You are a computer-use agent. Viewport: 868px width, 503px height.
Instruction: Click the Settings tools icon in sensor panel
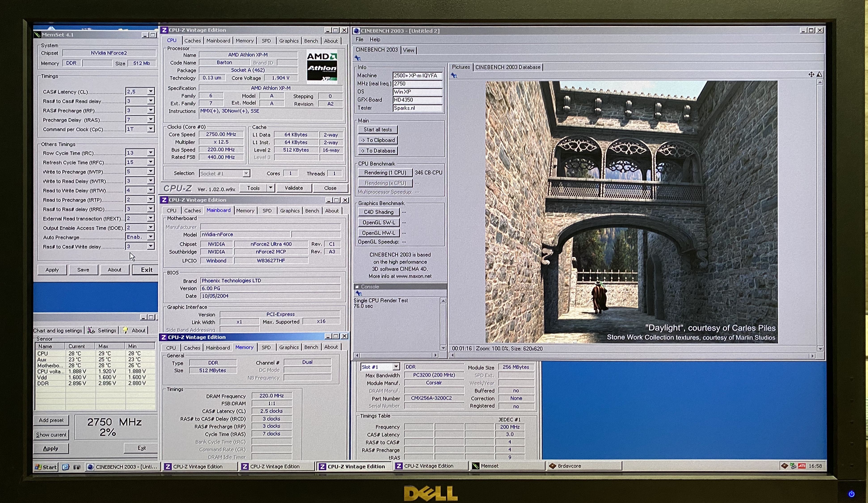pos(91,330)
